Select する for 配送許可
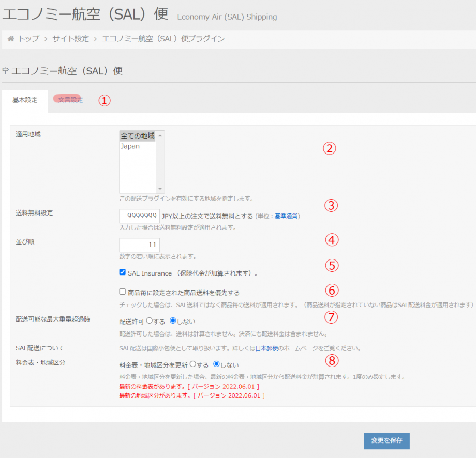 [x=150, y=321]
